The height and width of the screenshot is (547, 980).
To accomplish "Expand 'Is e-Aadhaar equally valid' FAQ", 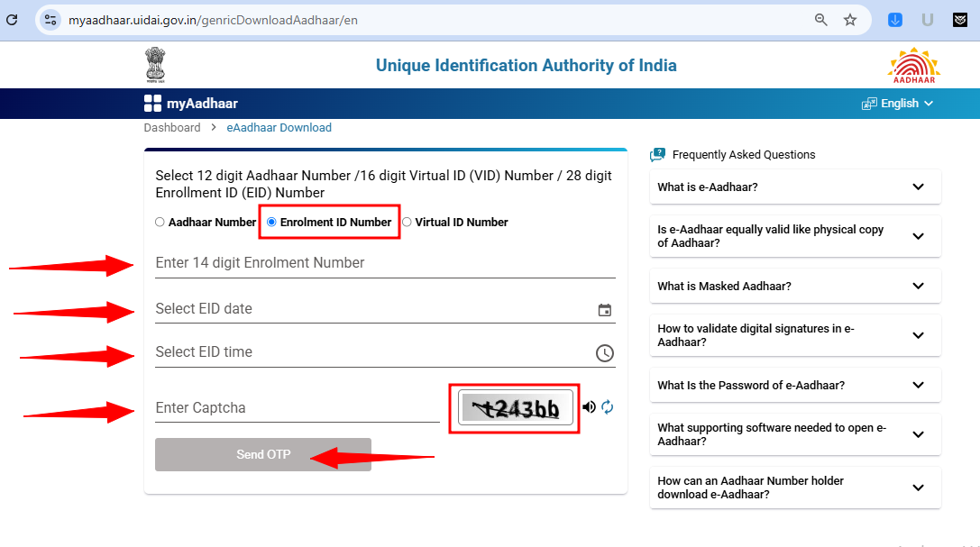I will (x=795, y=236).
